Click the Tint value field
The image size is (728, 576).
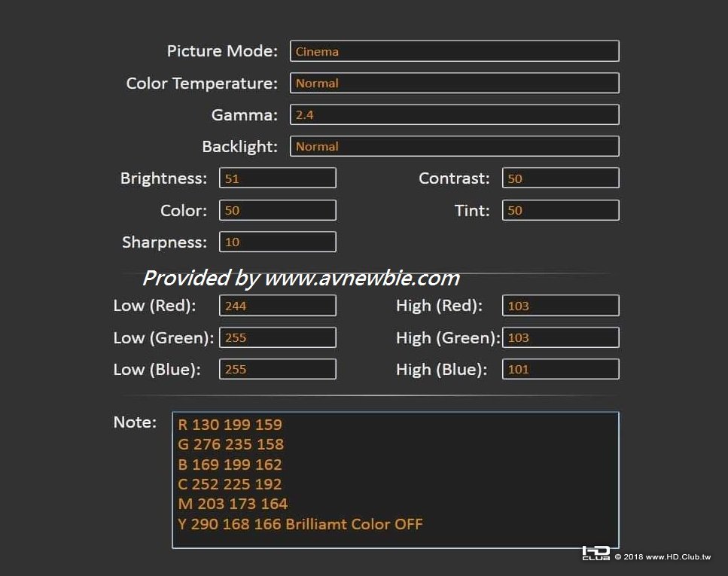point(561,210)
